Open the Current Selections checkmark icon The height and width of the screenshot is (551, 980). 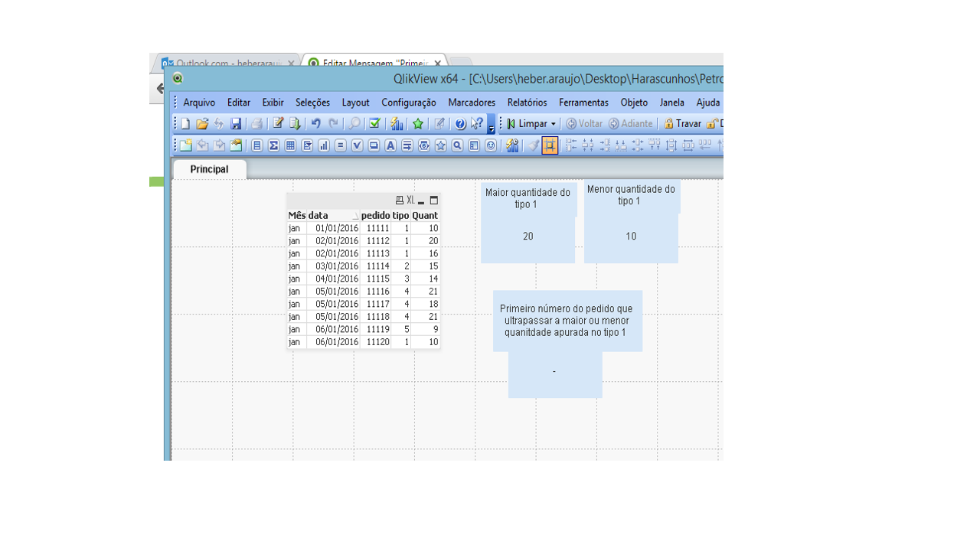tap(375, 123)
